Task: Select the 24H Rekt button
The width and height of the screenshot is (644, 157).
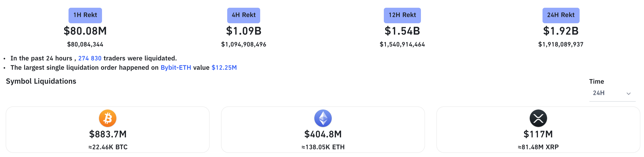Action: (x=561, y=15)
